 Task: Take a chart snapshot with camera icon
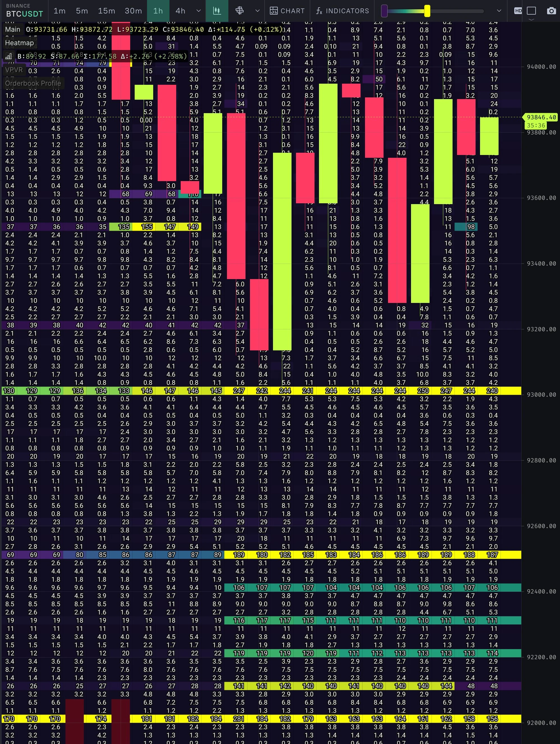coord(551,11)
